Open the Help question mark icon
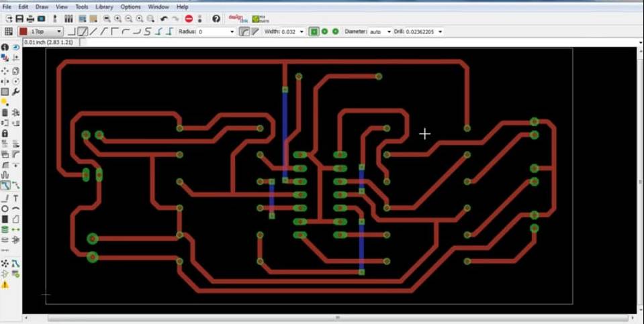 click(x=216, y=19)
